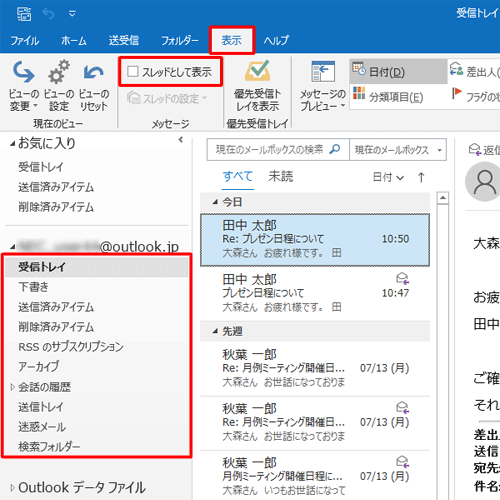Open account's 削除済みアイテム folder
This screenshot has height=500, width=500.
[56, 327]
